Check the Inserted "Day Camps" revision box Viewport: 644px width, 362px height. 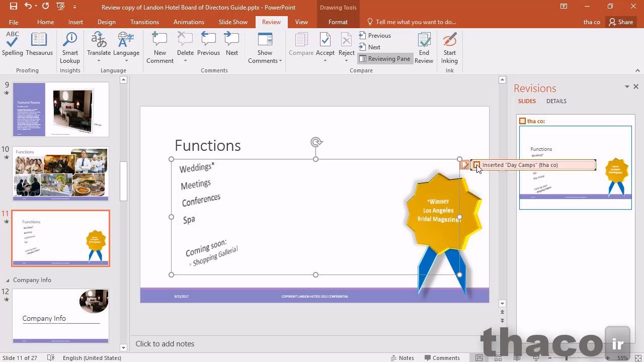tap(477, 165)
